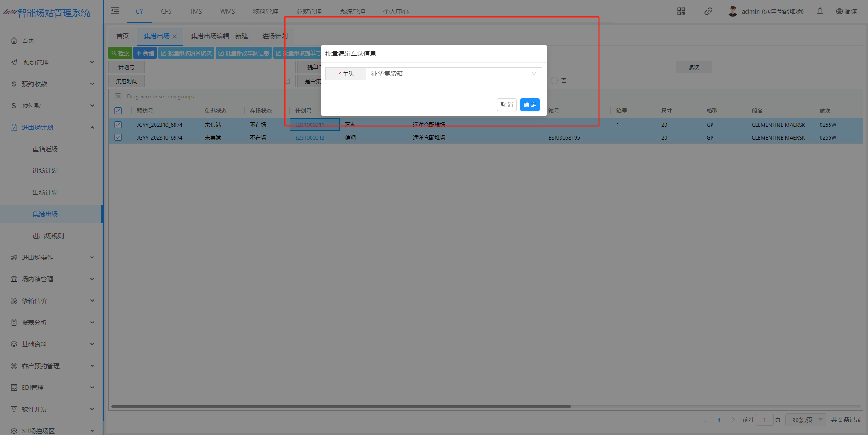Screen dimensions: 868x435
Task: Uncheck the first row checkbox
Action: 118,125
